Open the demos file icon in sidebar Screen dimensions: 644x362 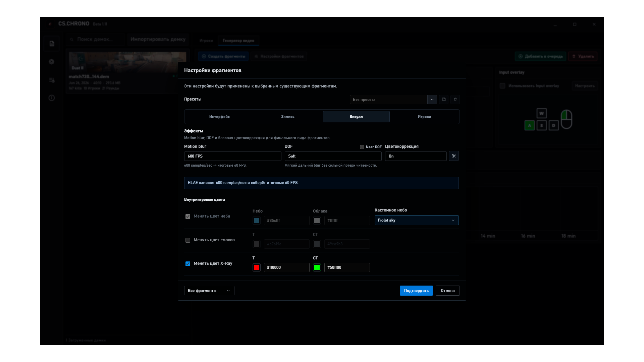52,44
